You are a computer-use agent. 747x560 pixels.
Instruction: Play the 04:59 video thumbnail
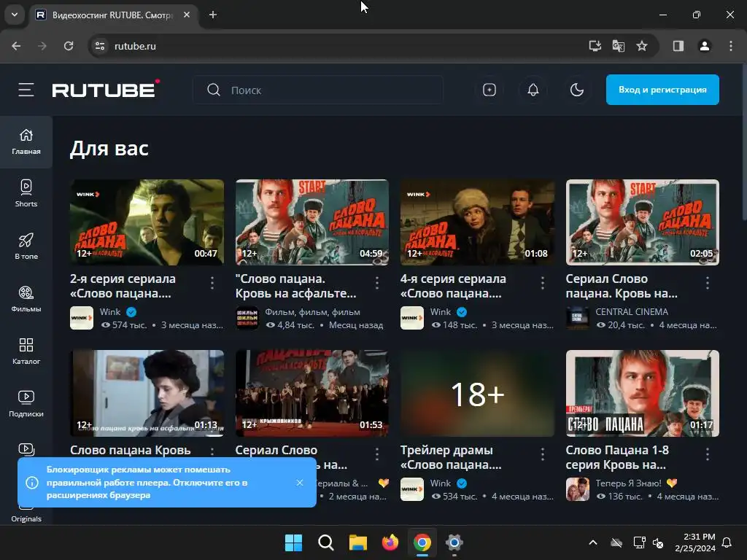(312, 222)
